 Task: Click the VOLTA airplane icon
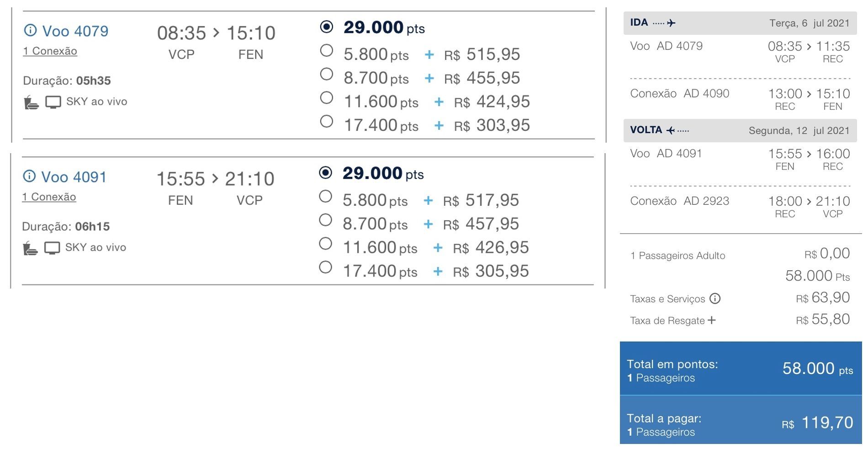tap(671, 130)
